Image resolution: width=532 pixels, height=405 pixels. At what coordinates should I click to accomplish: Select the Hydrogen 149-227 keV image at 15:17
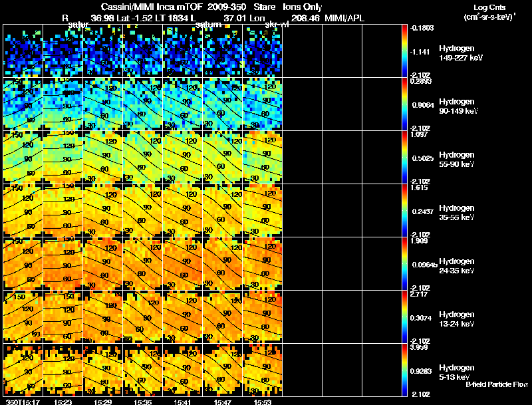[23, 51]
